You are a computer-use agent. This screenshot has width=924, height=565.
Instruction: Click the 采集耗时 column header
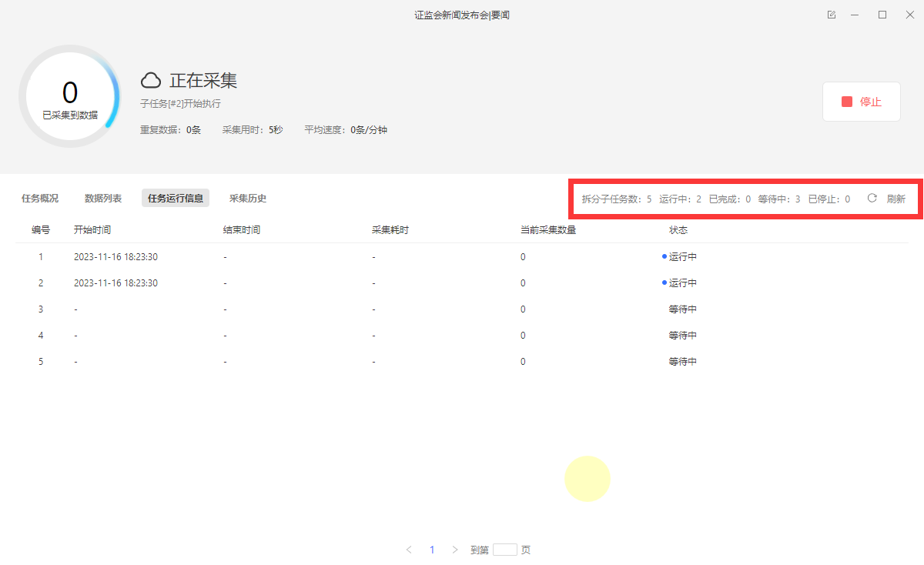[390, 229]
